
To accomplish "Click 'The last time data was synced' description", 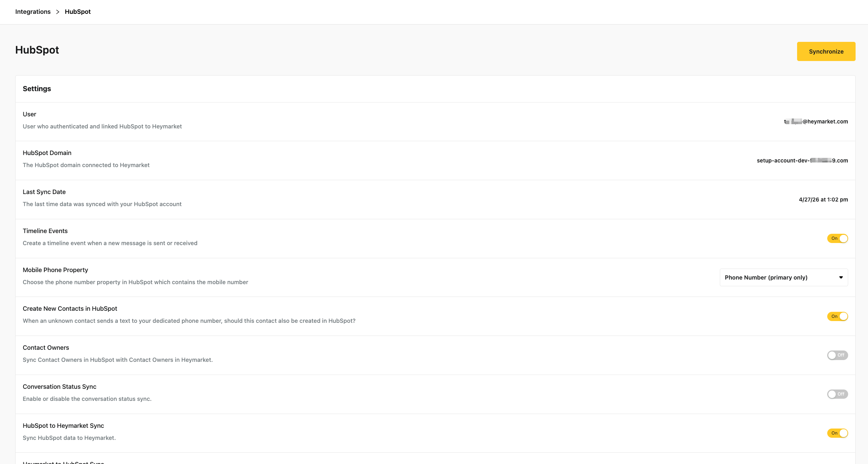I will click(102, 204).
